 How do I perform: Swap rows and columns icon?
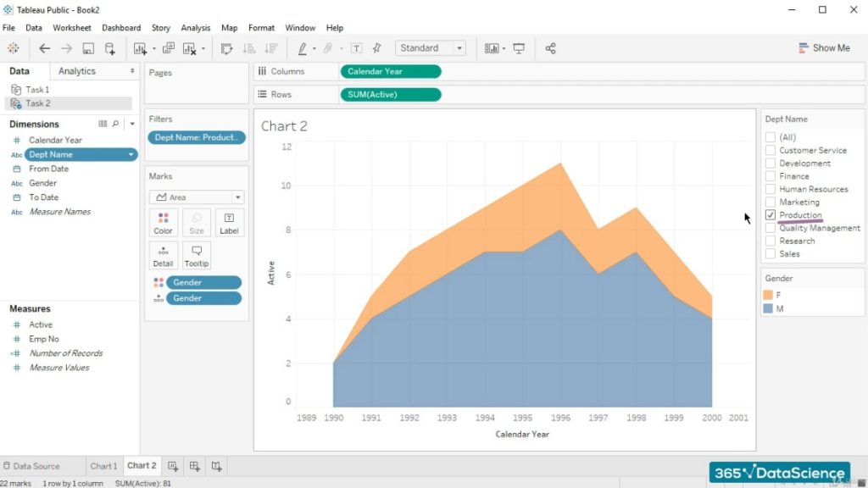tap(226, 48)
